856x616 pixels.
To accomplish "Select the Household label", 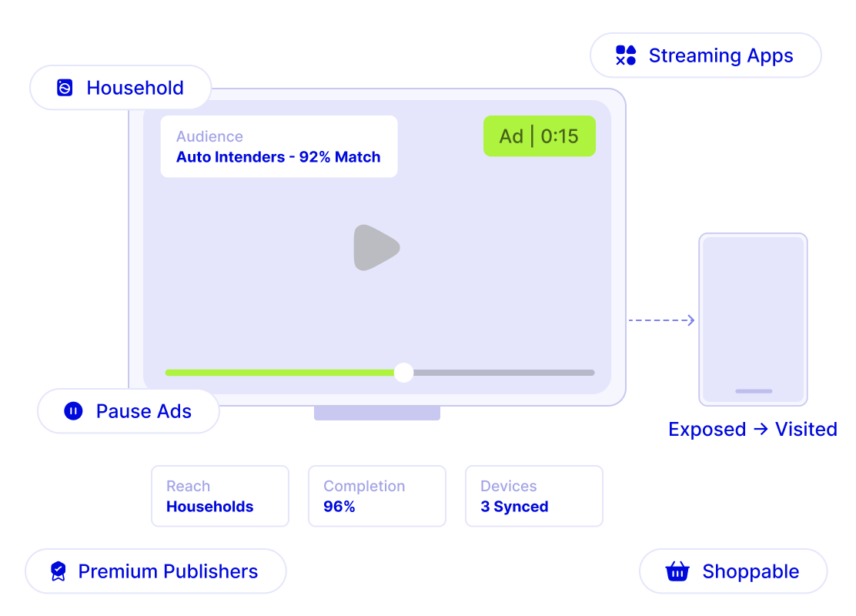I will pyautogui.click(x=135, y=88).
